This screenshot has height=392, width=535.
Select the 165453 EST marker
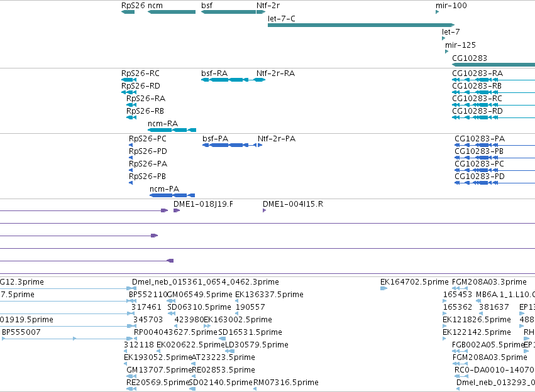tap(444, 301)
